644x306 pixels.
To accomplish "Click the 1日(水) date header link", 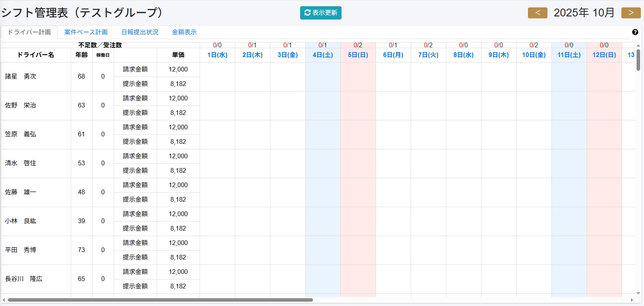I will 217,55.
